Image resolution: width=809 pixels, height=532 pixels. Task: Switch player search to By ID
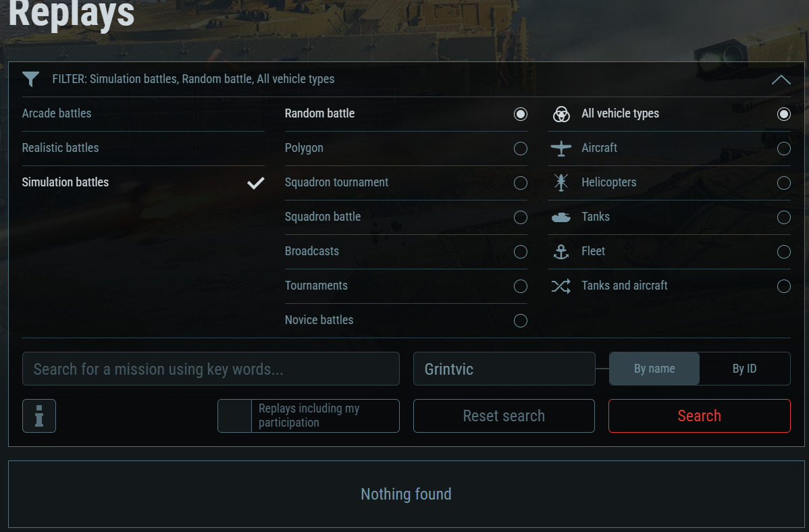(x=744, y=369)
